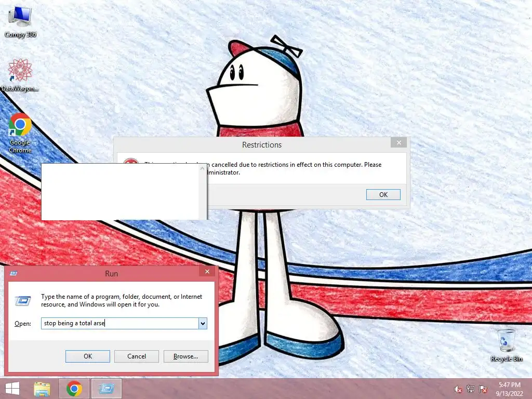The height and width of the screenshot is (399, 532).
Task: Open the network tray icon
Action: (x=471, y=389)
